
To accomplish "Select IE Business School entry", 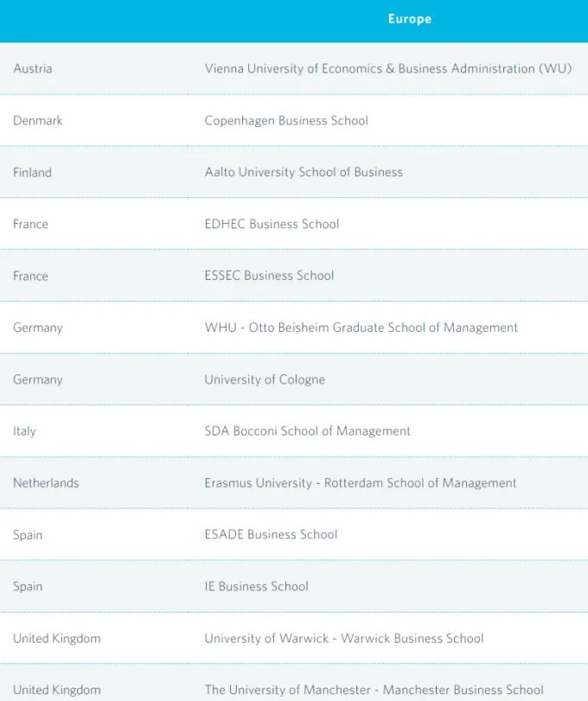I will (256, 587).
